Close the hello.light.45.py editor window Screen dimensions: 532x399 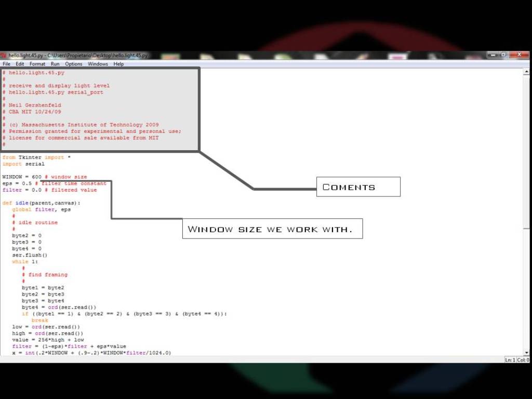click(x=519, y=54)
